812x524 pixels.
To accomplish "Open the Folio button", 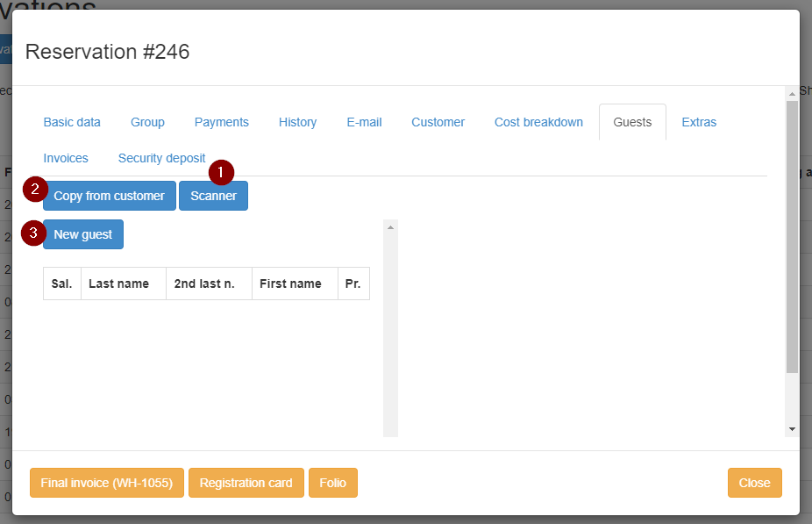I will 332,483.
